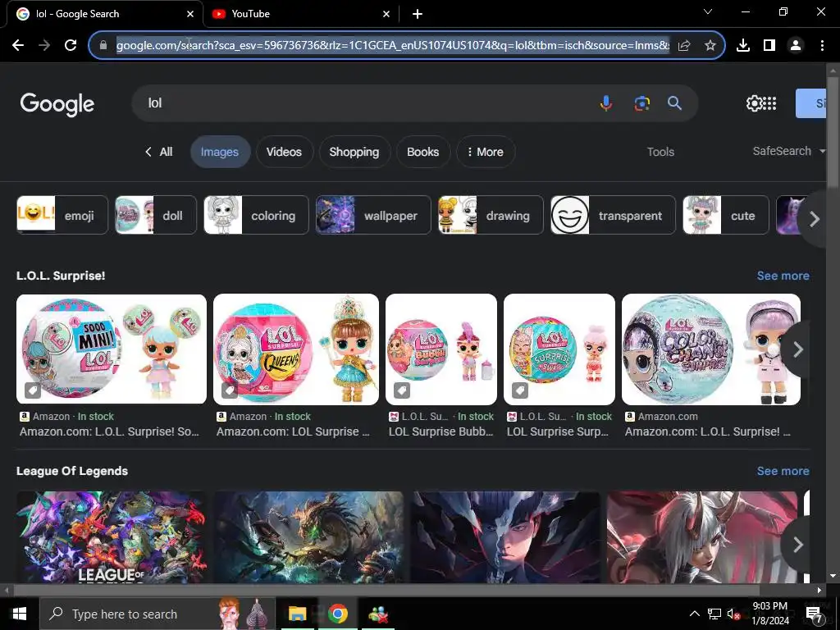The height and width of the screenshot is (630, 840).
Task: Open File Explorer from taskbar
Action: pyautogui.click(x=297, y=614)
